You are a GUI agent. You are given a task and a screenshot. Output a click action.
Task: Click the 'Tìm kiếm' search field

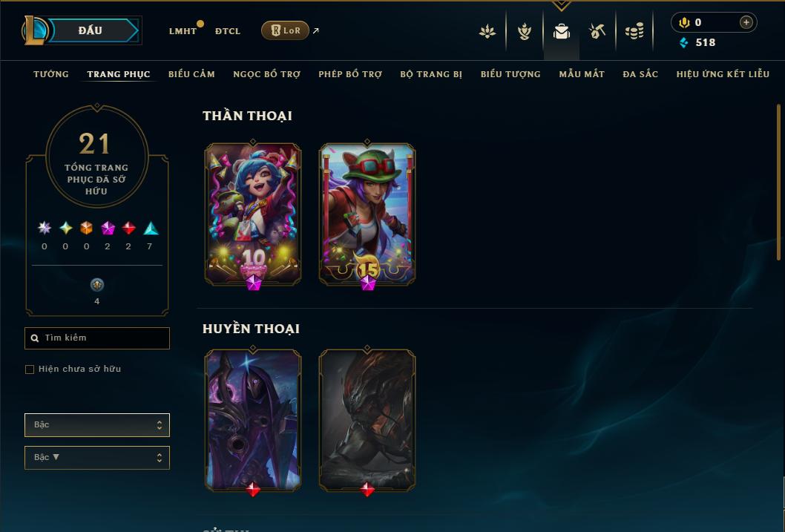pyautogui.click(x=97, y=338)
